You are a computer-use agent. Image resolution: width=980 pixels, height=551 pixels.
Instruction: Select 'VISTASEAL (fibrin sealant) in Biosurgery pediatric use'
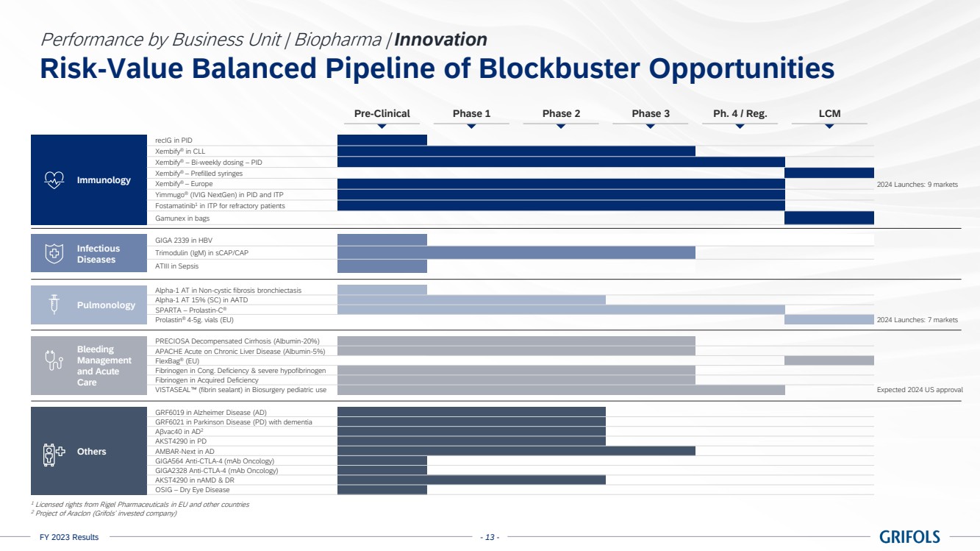[x=241, y=390]
